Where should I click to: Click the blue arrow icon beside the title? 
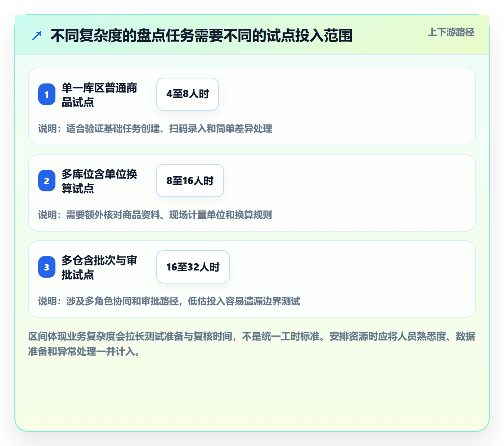[37, 36]
